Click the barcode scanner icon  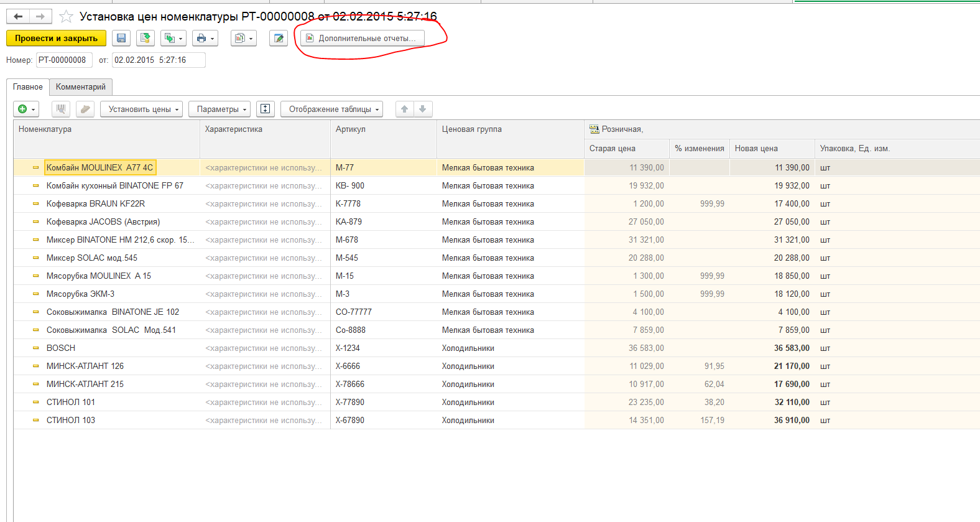[61, 110]
